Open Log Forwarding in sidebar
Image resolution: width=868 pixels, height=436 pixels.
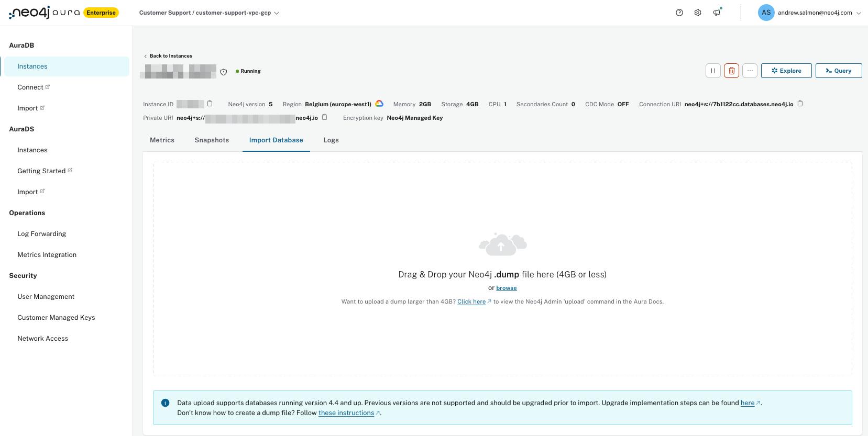tap(42, 234)
